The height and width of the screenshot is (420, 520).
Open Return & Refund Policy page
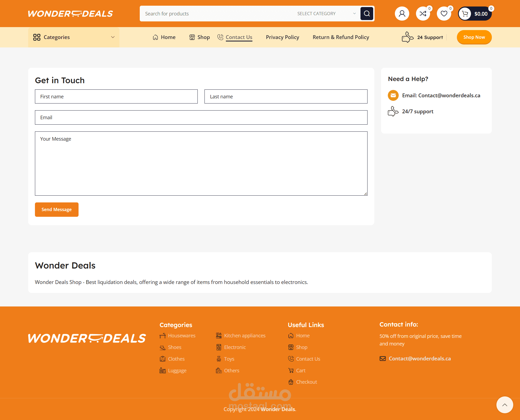pos(341,37)
